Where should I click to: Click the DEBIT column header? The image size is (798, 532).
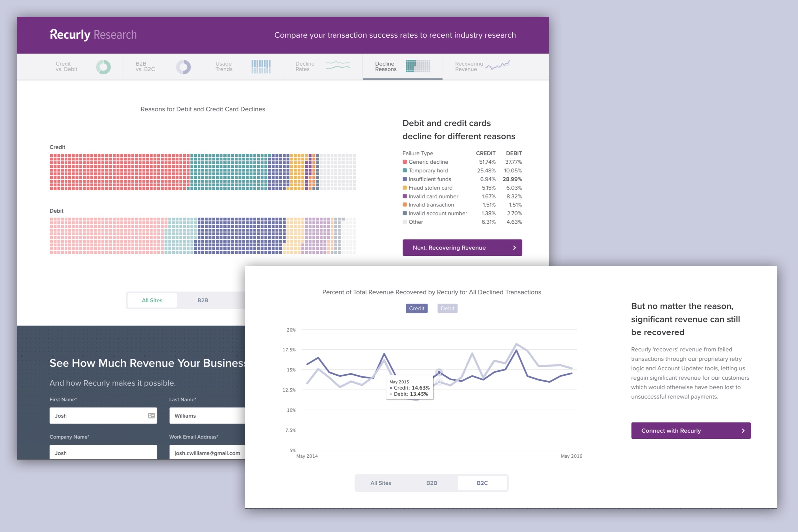[x=514, y=153]
